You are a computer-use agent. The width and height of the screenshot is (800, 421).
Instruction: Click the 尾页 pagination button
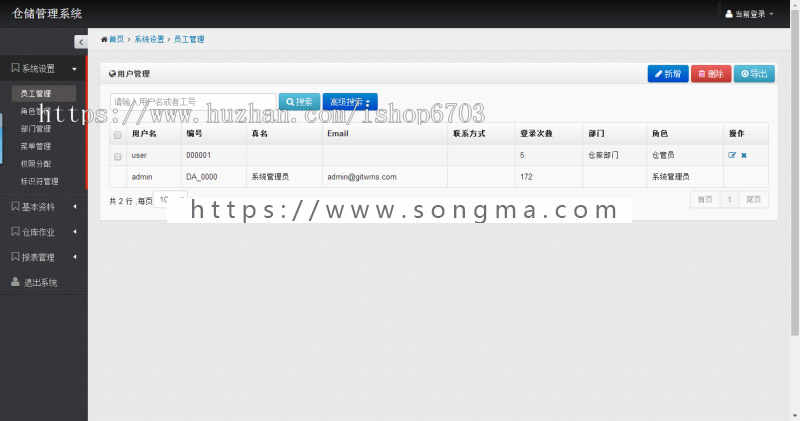coord(754,200)
